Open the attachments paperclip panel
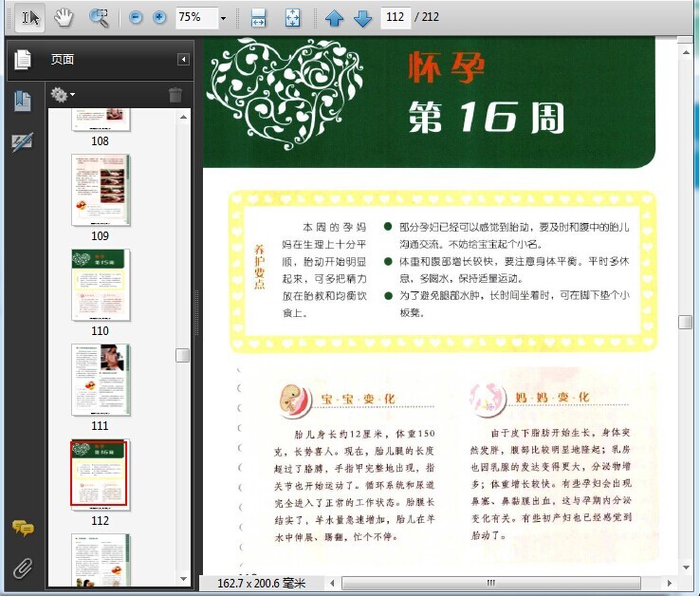 click(x=23, y=568)
